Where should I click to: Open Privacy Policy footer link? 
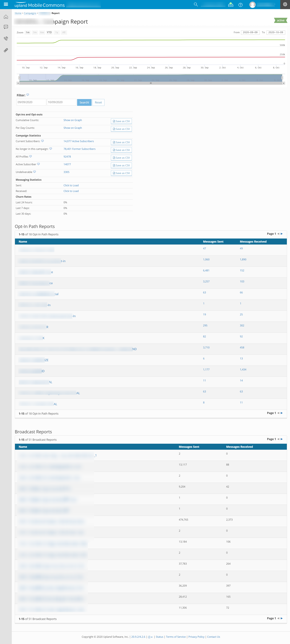(196, 637)
